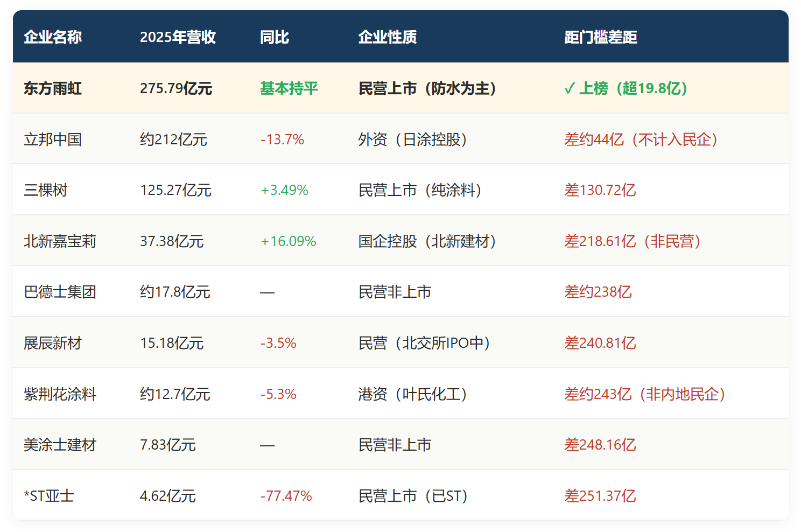Click the -3.5% change value
The height and width of the screenshot is (532, 801).
278,343
